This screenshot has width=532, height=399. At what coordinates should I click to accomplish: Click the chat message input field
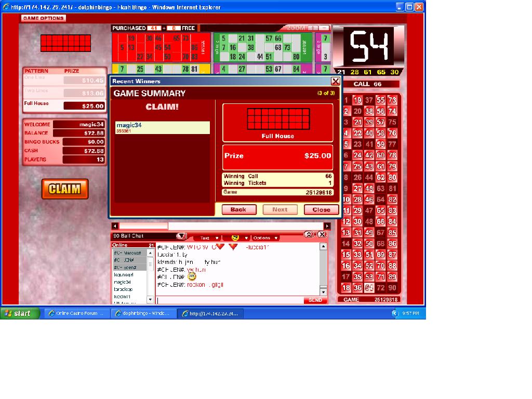230,300
